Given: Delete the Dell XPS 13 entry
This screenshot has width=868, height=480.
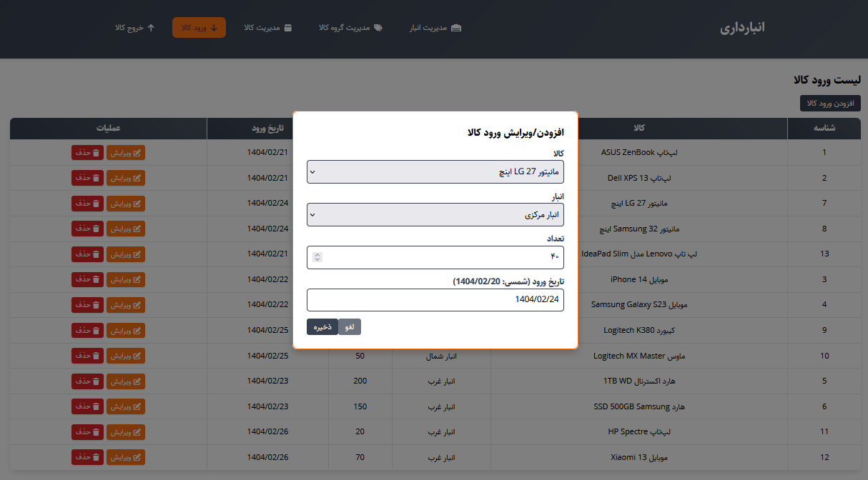Looking at the screenshot, I should [x=87, y=178].
